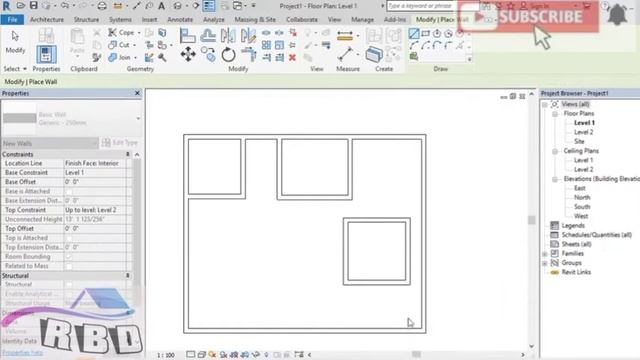Select the Mirror - Pick Axis tool
The height and width of the screenshot is (360, 640).
pyautogui.click(x=228, y=36)
